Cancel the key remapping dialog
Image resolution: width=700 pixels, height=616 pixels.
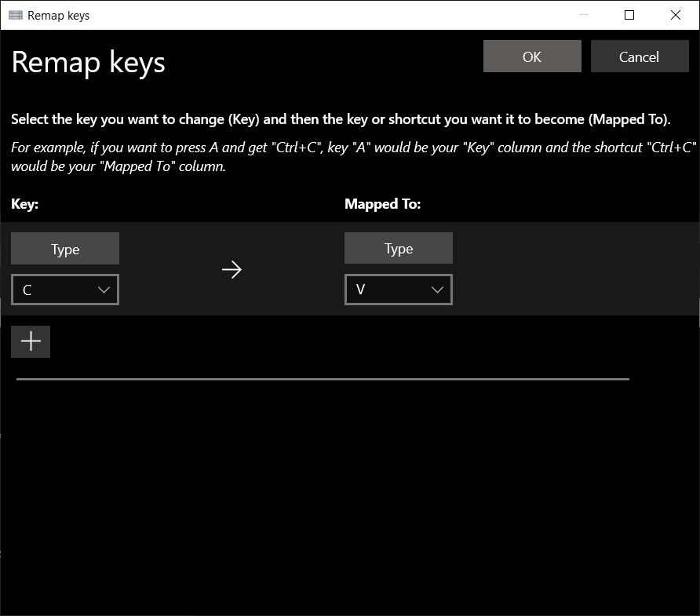pos(640,56)
